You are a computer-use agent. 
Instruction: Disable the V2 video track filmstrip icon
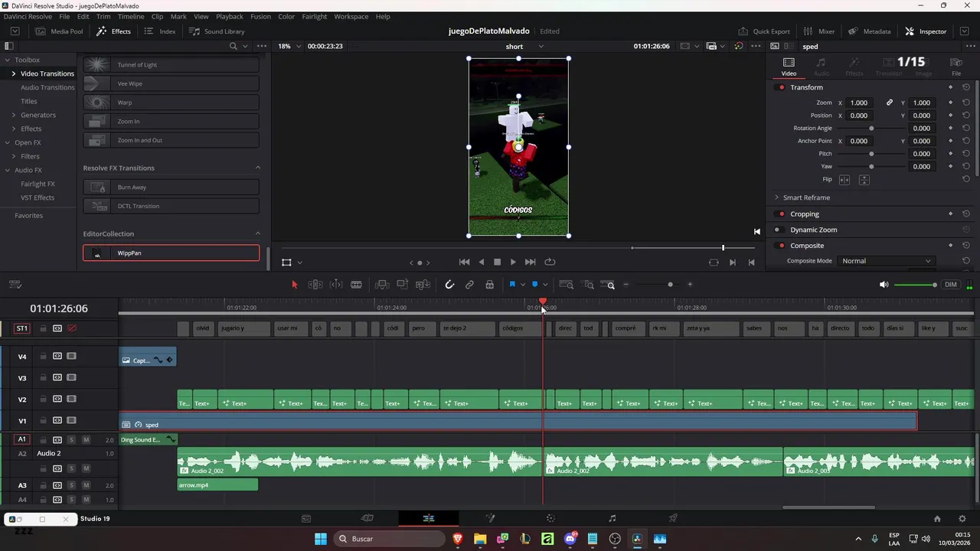pos(71,399)
